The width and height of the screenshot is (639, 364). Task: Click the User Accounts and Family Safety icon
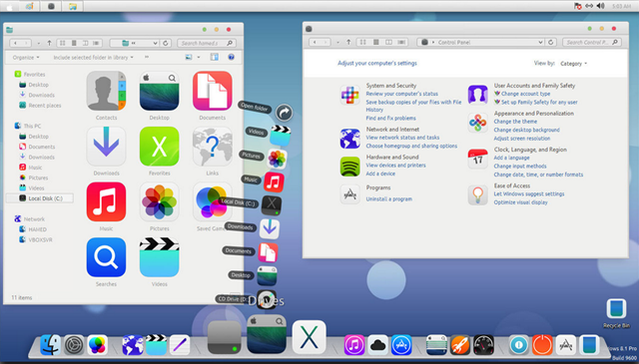click(x=478, y=95)
